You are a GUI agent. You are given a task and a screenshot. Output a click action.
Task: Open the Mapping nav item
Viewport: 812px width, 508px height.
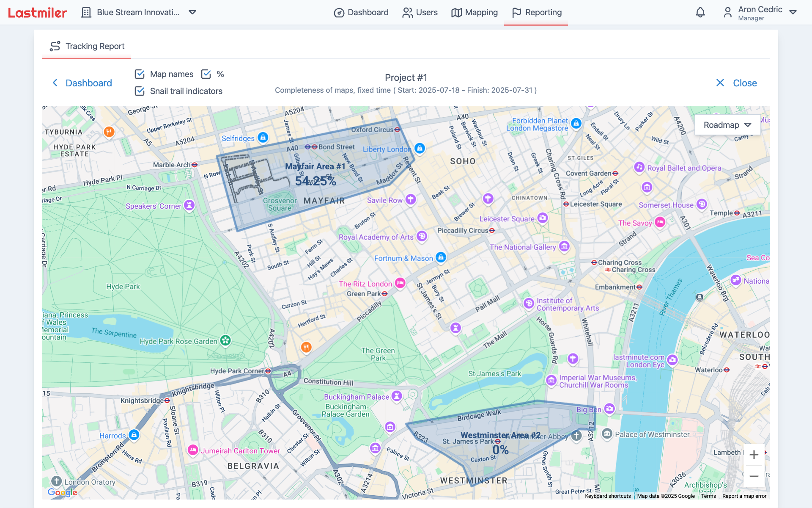coord(475,12)
